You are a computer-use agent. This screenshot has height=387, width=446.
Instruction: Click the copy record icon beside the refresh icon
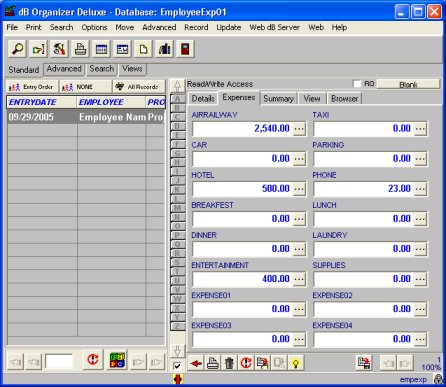click(x=263, y=363)
